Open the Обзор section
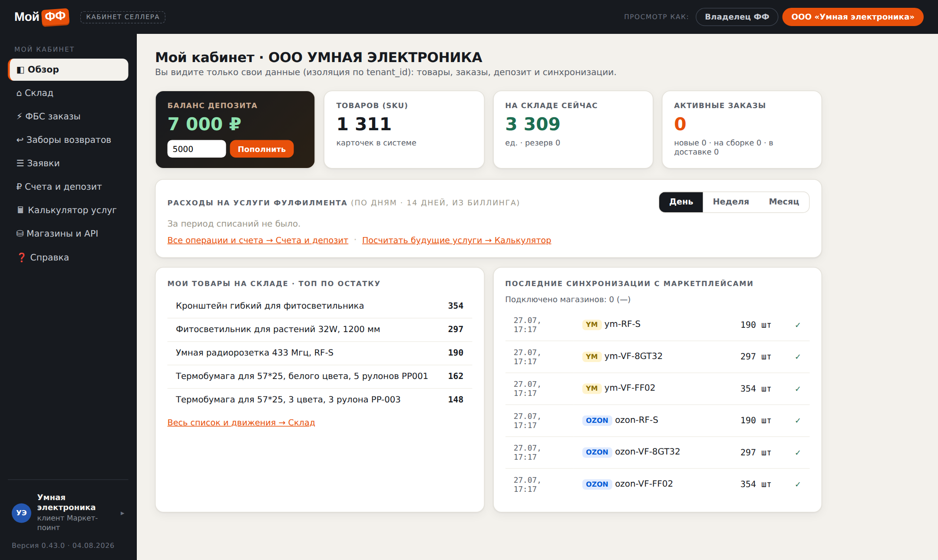 click(68, 70)
